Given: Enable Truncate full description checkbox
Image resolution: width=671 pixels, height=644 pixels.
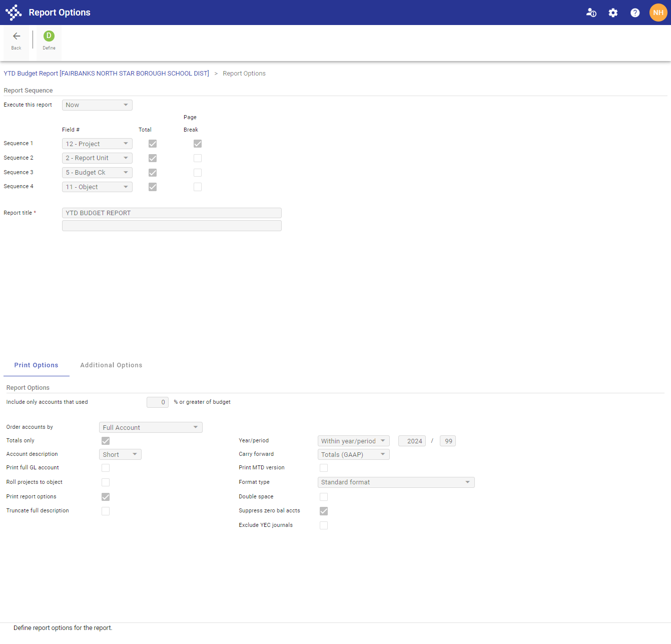Looking at the screenshot, I should tap(106, 511).
